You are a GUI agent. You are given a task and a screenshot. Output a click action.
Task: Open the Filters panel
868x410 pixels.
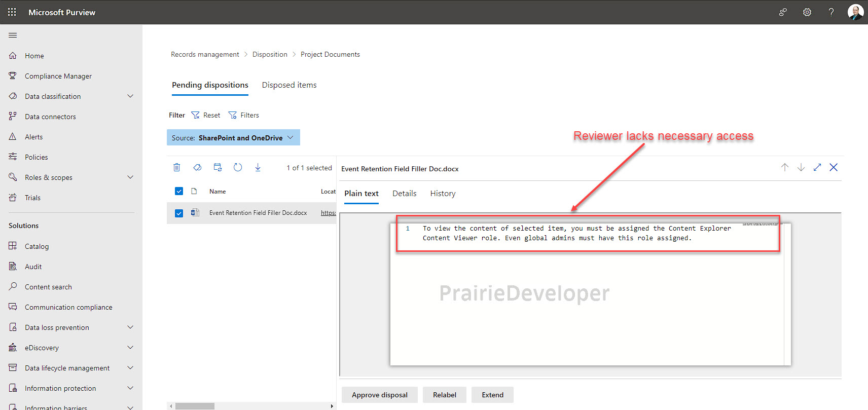(244, 115)
